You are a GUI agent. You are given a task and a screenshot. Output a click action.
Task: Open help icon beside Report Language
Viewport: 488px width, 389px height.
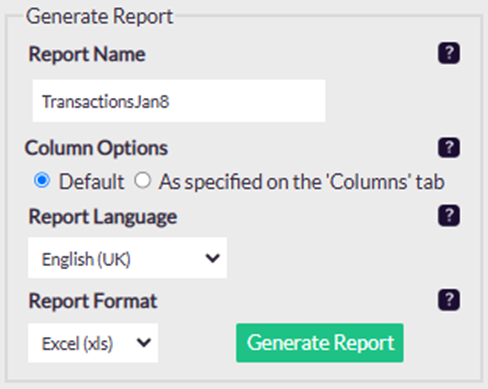[x=449, y=216]
